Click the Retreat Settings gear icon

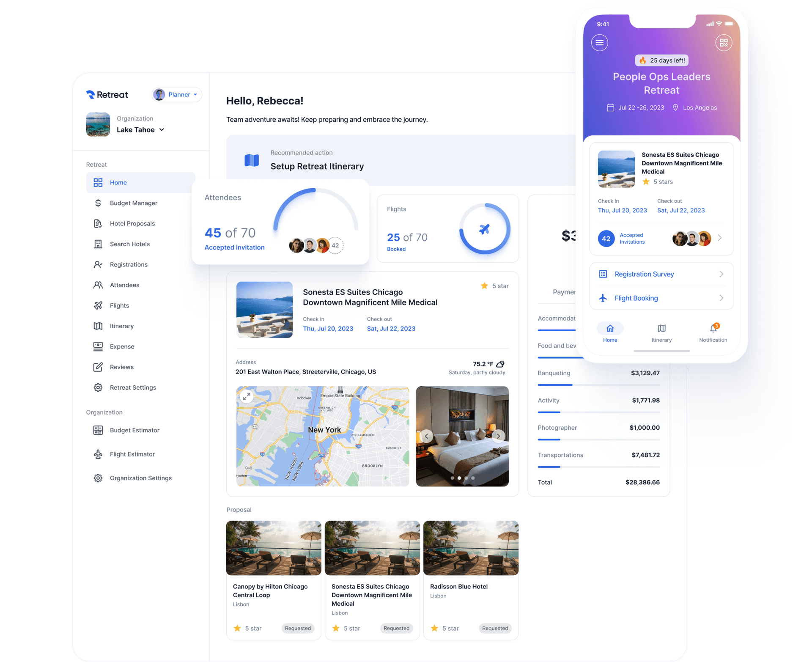click(98, 387)
